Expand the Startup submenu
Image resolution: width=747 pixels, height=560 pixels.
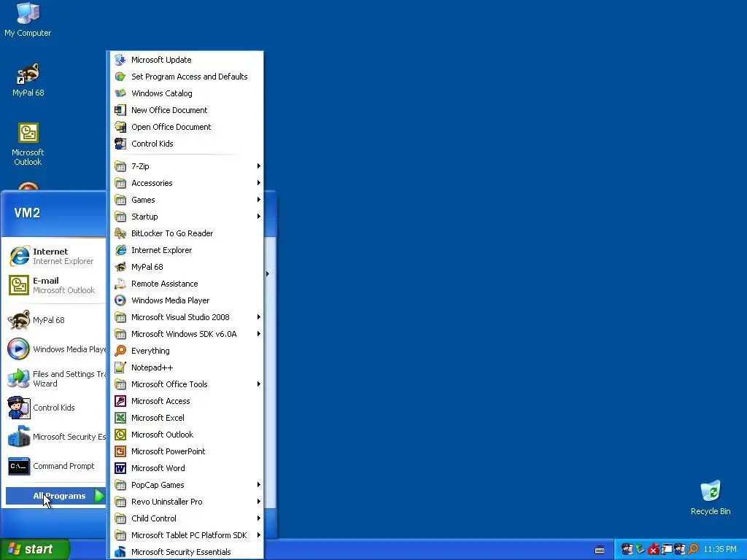point(186,217)
